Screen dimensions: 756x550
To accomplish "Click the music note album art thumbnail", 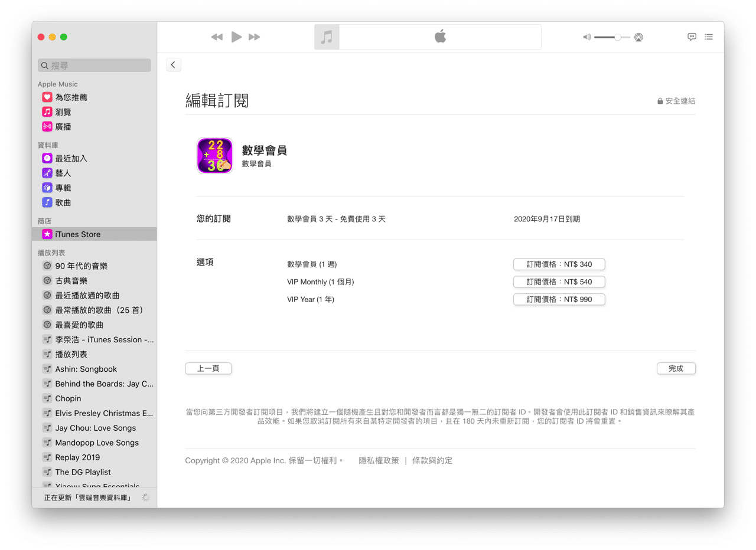I will [x=327, y=37].
